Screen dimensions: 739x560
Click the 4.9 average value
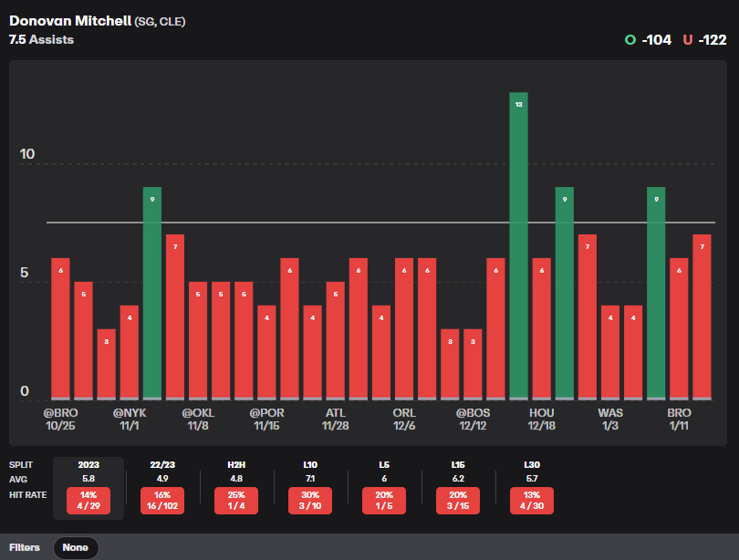tap(162, 479)
